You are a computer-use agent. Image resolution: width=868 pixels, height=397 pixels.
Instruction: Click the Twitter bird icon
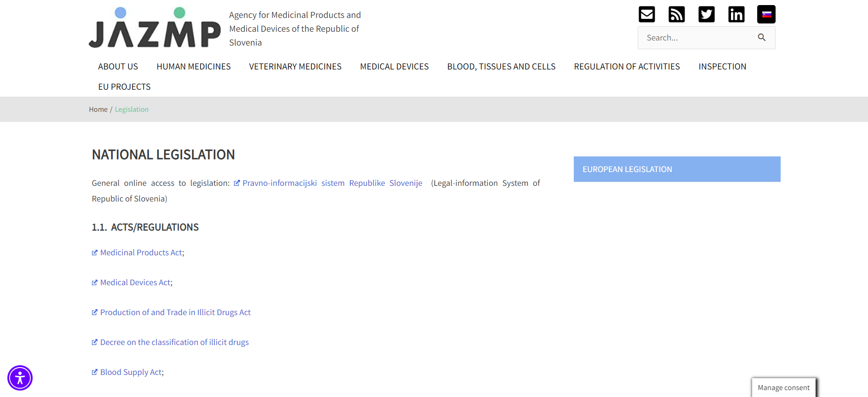706,14
